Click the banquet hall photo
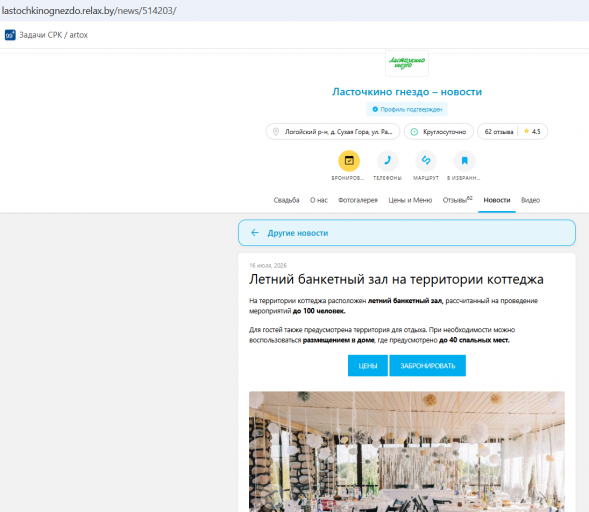 tap(407, 452)
